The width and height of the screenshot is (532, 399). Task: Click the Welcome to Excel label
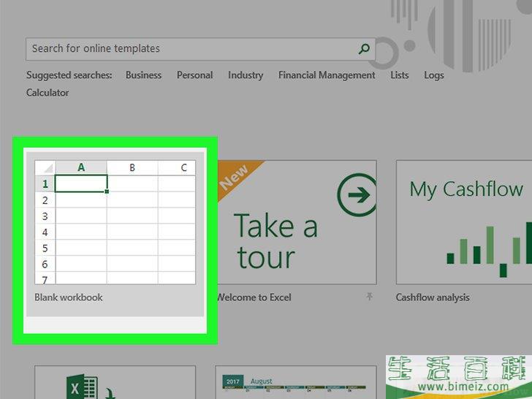pos(254,297)
